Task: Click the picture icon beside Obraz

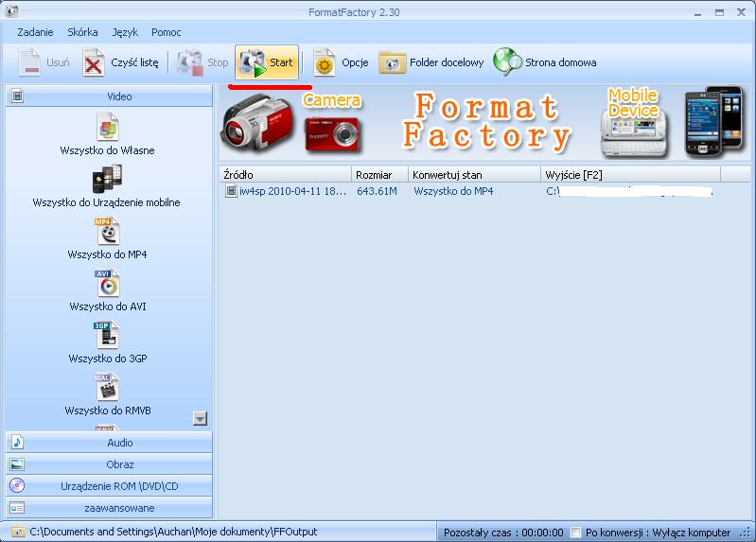Action: tap(17, 464)
